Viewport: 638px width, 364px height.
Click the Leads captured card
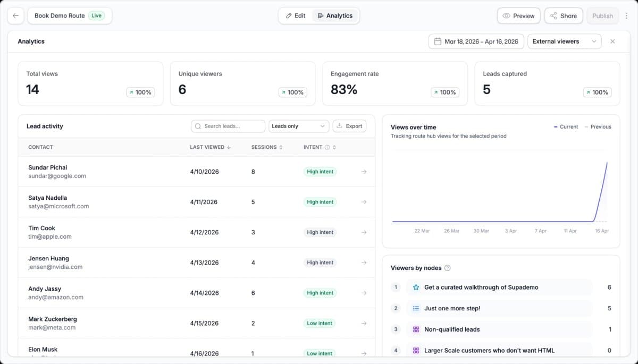pos(547,83)
